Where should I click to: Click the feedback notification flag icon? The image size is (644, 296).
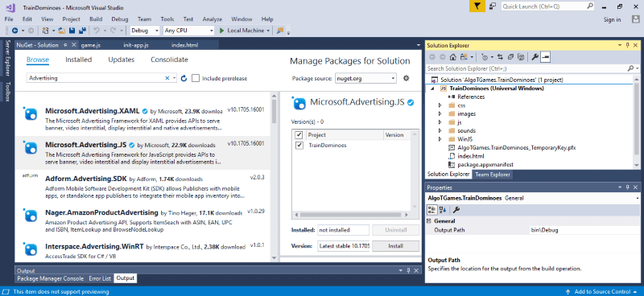477,6
